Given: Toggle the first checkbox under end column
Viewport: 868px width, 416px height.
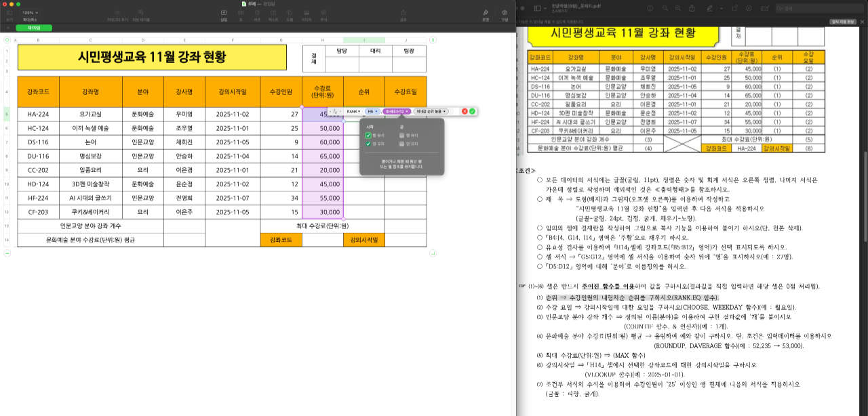Looking at the screenshot, I should coord(402,135).
